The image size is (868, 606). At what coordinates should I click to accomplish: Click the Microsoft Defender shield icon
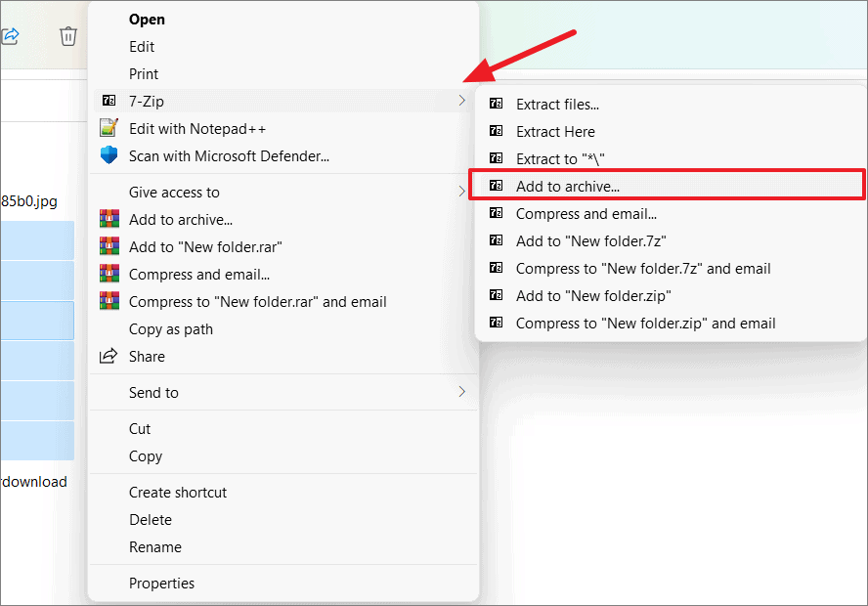pos(108,154)
